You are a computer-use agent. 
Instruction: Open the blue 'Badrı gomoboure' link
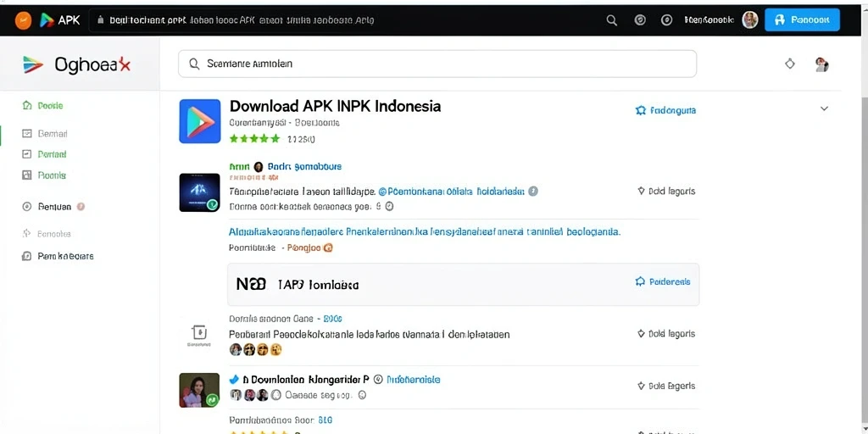pos(304,166)
